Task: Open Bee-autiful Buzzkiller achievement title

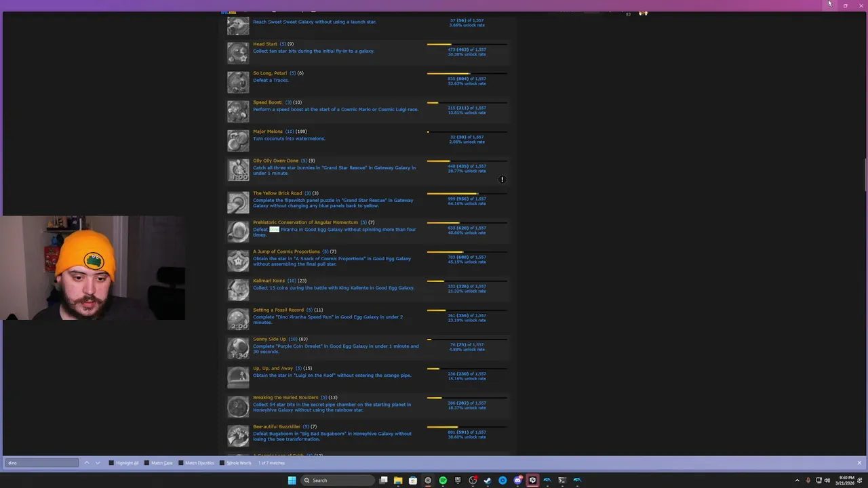Action: coord(277,427)
